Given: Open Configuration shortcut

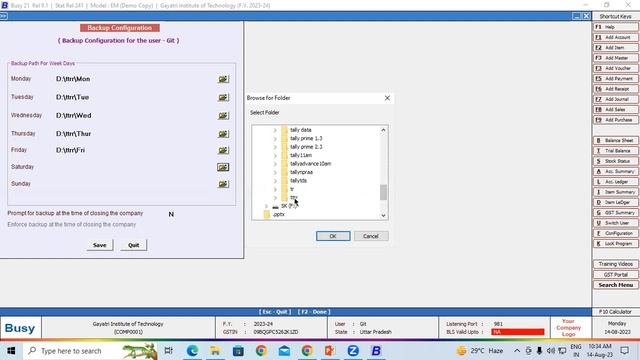Looking at the screenshot, I should (x=616, y=233).
